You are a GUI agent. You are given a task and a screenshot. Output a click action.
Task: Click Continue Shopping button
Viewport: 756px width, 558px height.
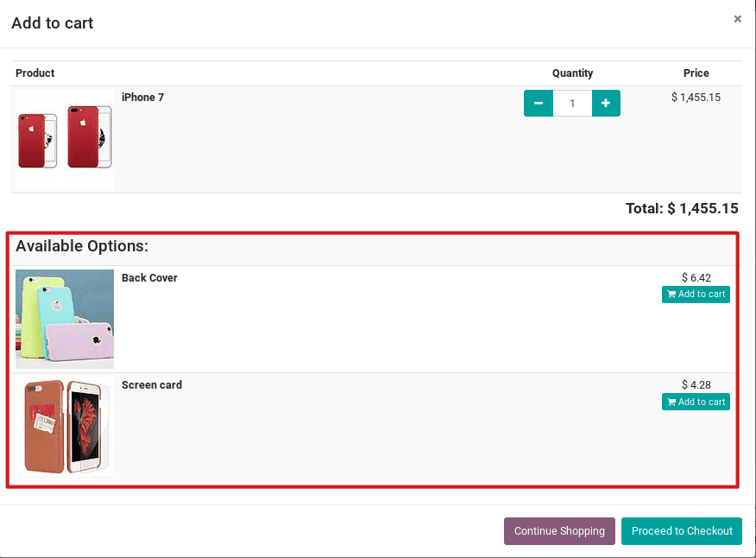click(x=559, y=531)
